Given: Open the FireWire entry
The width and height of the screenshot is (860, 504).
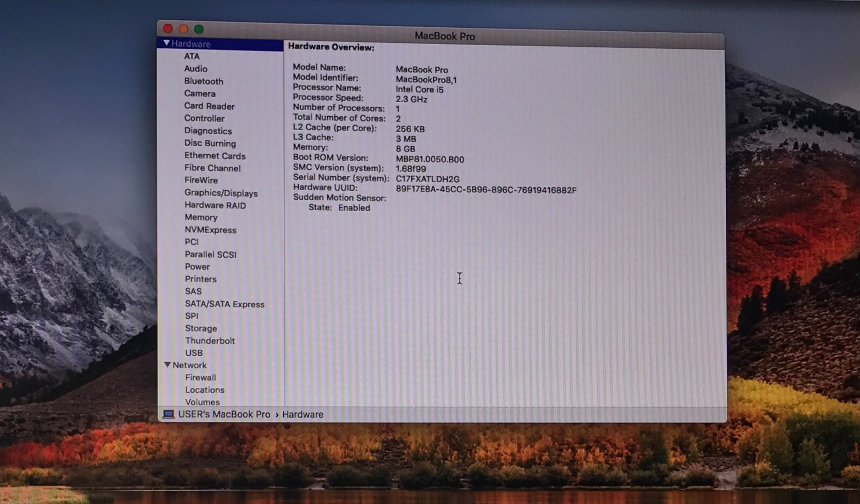Looking at the screenshot, I should [201, 180].
